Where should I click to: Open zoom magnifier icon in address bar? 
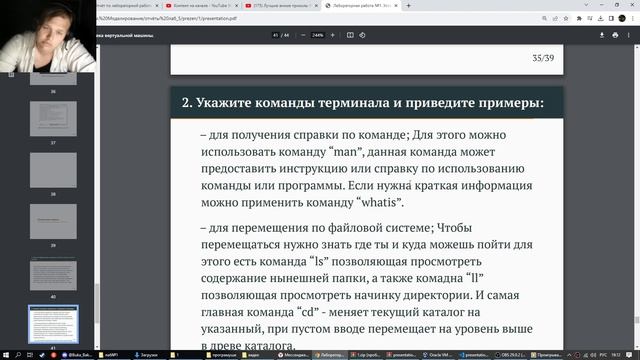[x=544, y=18]
